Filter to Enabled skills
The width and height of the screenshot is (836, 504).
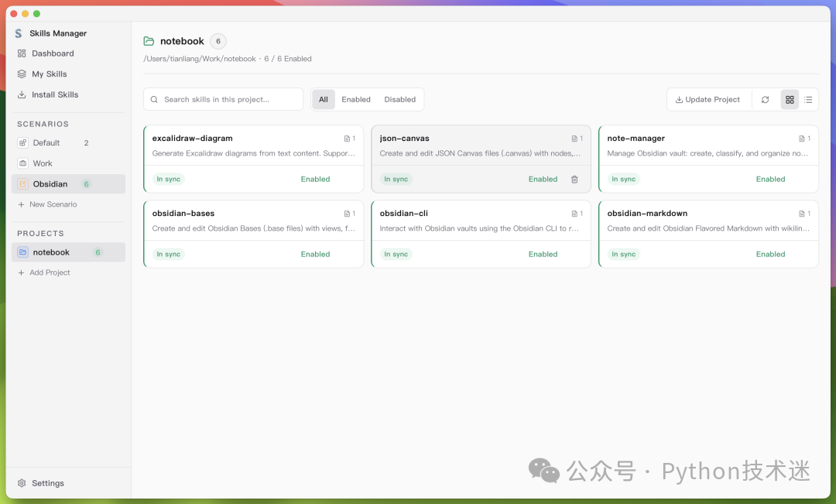[x=356, y=99]
